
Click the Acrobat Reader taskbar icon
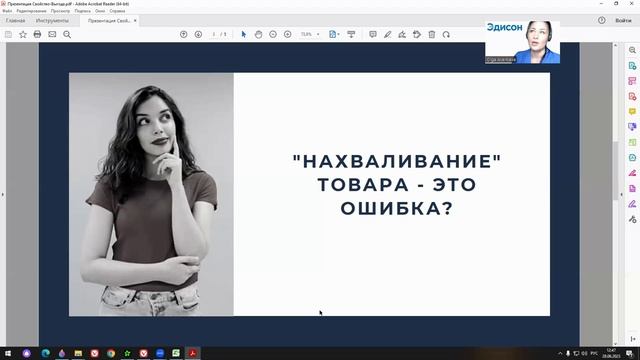[192, 353]
